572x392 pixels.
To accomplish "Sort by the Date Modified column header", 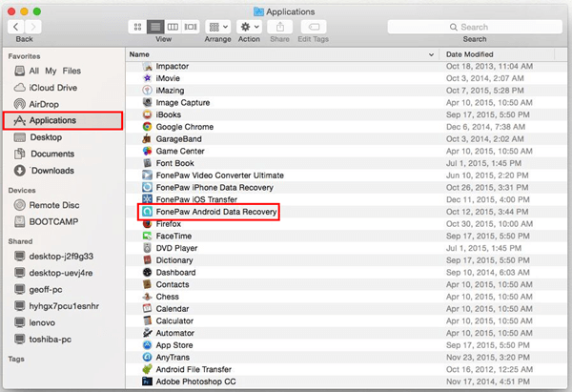I will (497, 54).
